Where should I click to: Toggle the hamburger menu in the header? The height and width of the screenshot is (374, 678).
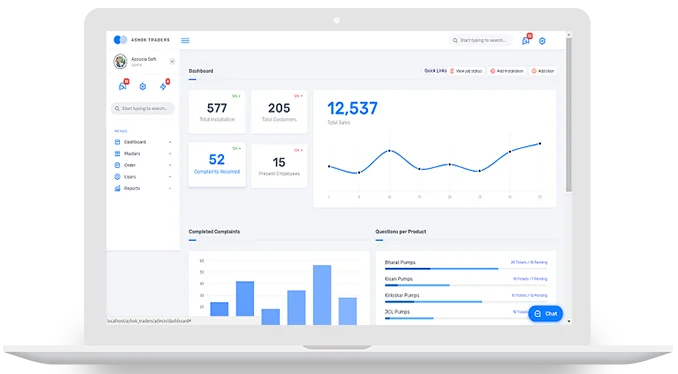click(x=185, y=40)
